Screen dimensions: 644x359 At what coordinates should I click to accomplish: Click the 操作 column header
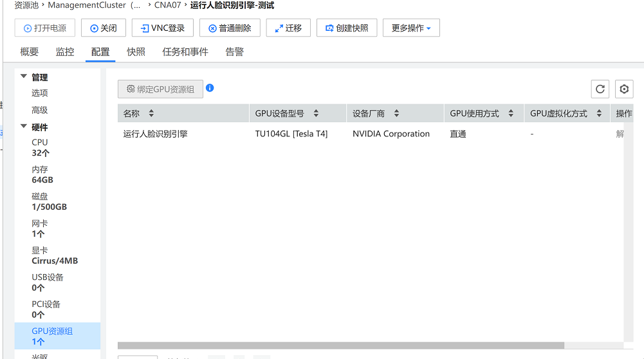point(624,113)
